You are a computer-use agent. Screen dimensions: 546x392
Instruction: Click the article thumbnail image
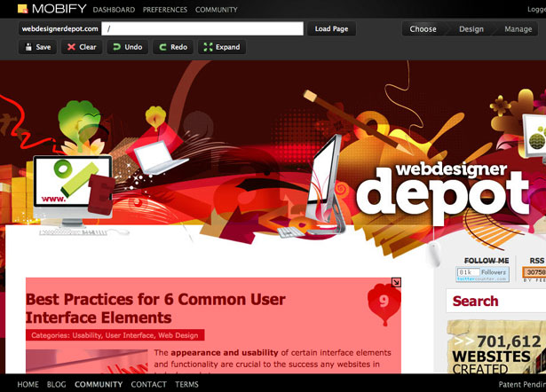click(x=87, y=361)
